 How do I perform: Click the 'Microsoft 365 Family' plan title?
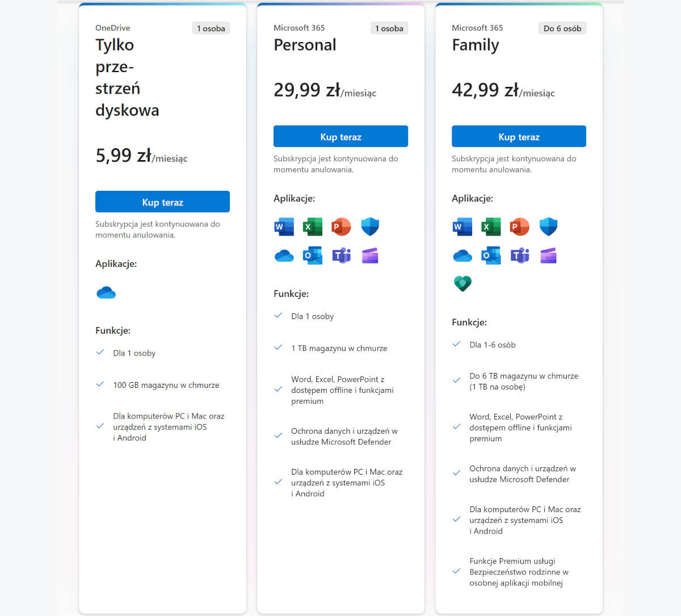point(476,45)
